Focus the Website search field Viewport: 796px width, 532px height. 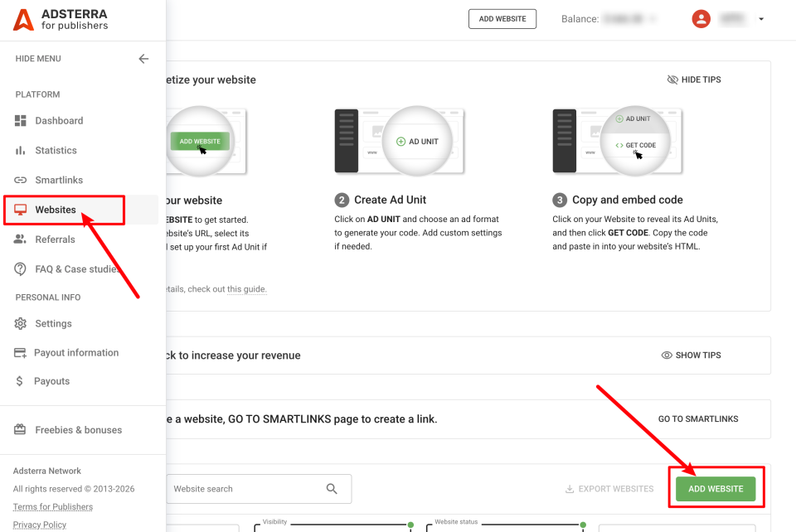[259, 489]
